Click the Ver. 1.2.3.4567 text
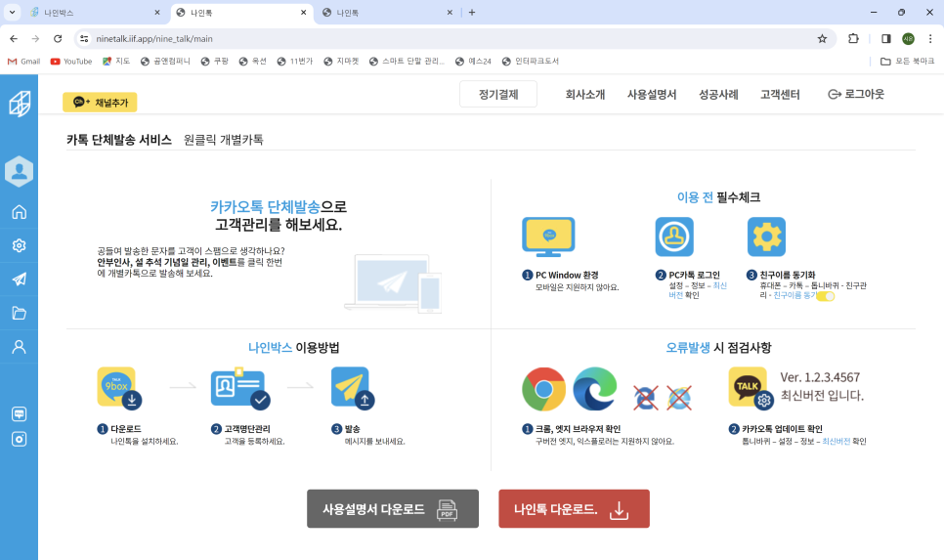This screenshot has height=560, width=944. 820,377
